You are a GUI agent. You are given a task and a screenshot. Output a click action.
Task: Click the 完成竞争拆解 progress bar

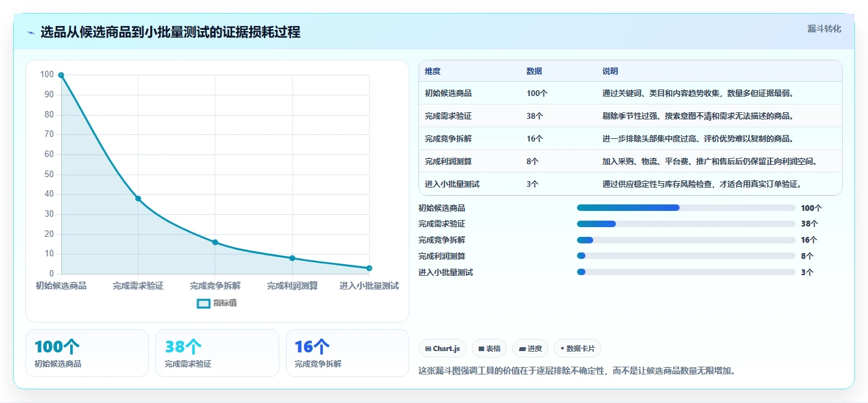[x=686, y=240]
